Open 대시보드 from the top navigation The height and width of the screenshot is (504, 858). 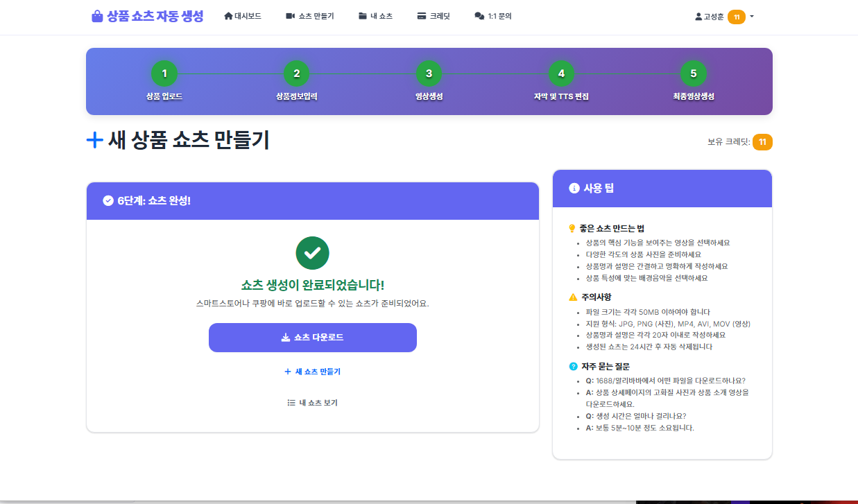pos(243,16)
